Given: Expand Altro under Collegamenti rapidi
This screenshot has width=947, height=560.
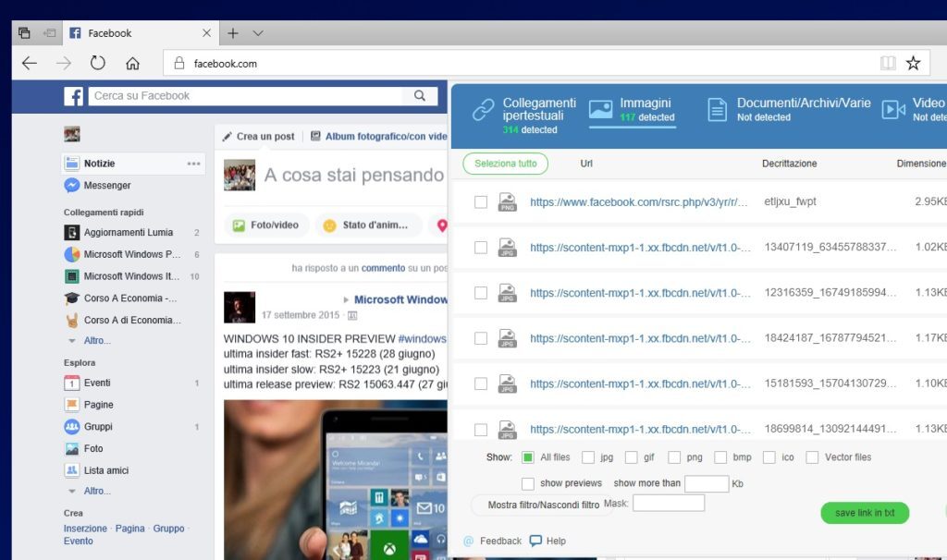Looking at the screenshot, I should [96, 340].
